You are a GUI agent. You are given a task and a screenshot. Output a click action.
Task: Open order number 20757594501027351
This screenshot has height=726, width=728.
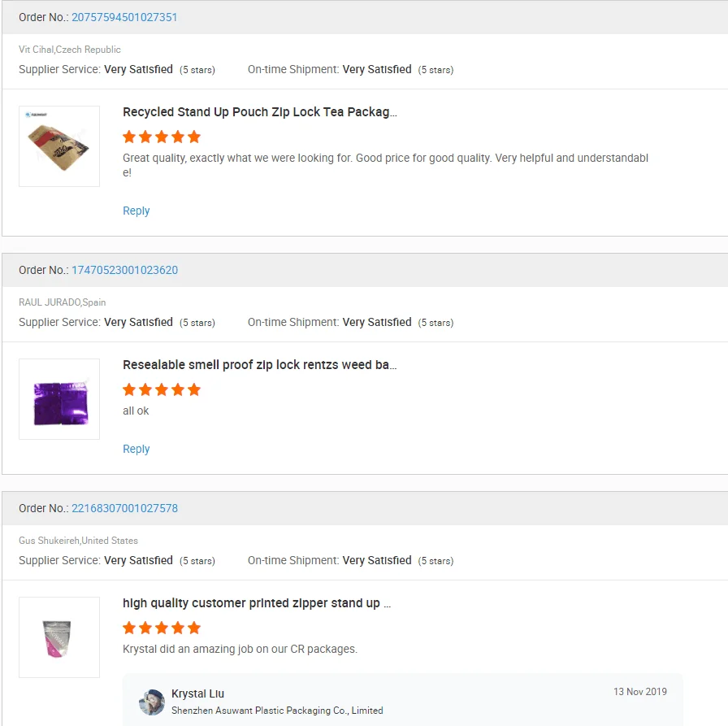pyautogui.click(x=124, y=17)
